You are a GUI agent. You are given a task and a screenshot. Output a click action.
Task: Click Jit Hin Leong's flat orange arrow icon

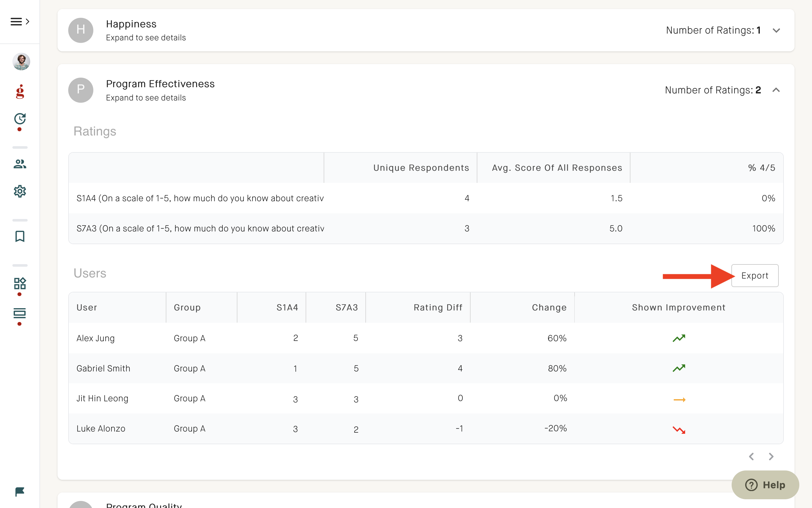click(679, 400)
